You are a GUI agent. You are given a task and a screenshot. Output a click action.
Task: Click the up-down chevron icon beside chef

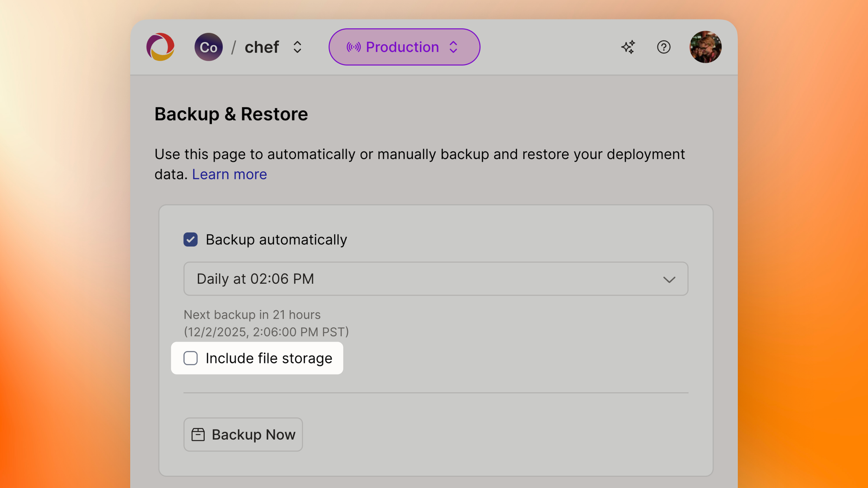coord(298,47)
